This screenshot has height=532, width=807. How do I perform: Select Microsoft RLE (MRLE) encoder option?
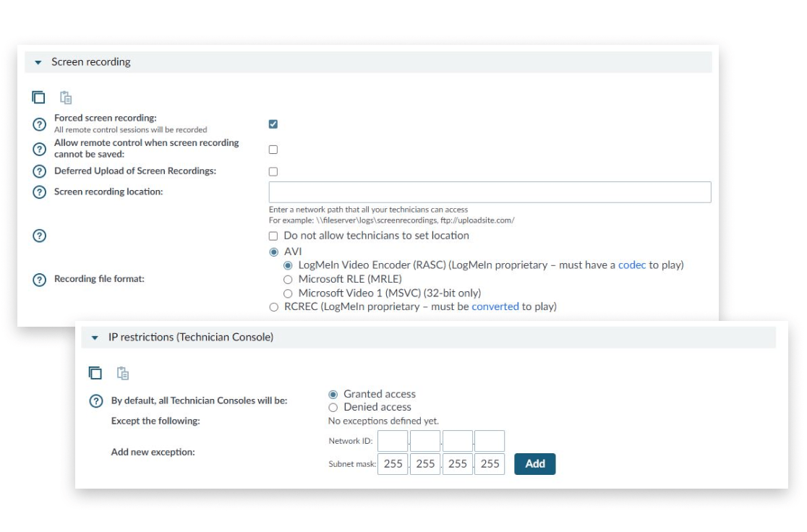coord(288,279)
